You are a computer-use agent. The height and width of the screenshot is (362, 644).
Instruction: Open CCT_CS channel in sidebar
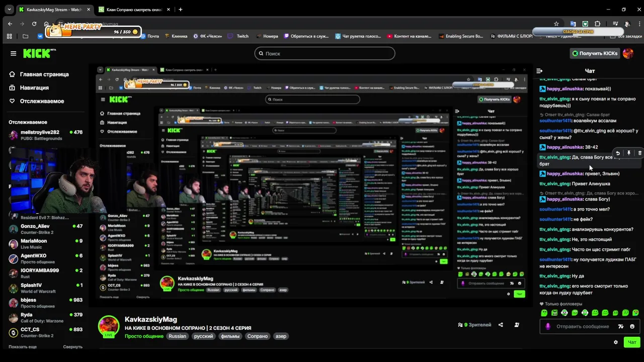(45, 332)
